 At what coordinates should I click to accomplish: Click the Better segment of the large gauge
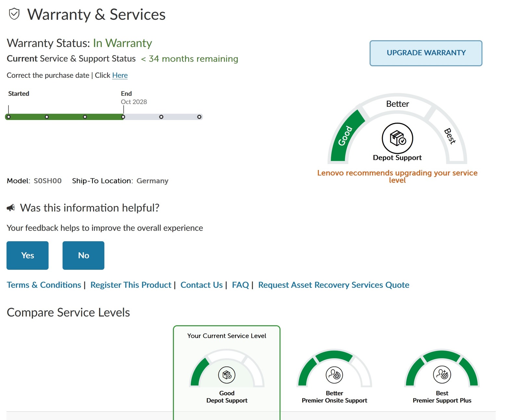point(397,104)
